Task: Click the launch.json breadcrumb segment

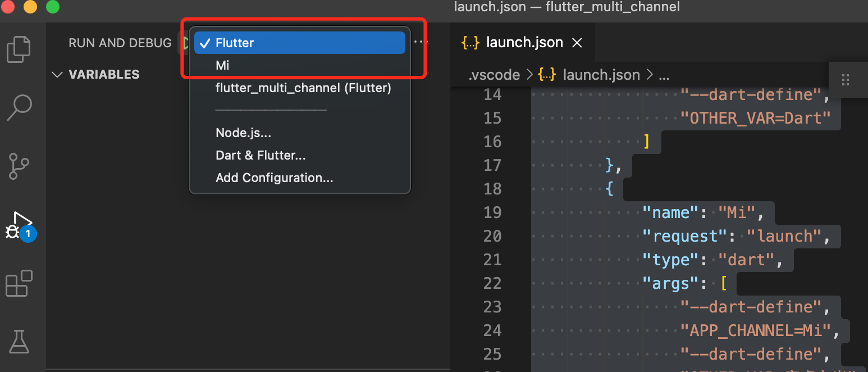Action: click(x=601, y=75)
